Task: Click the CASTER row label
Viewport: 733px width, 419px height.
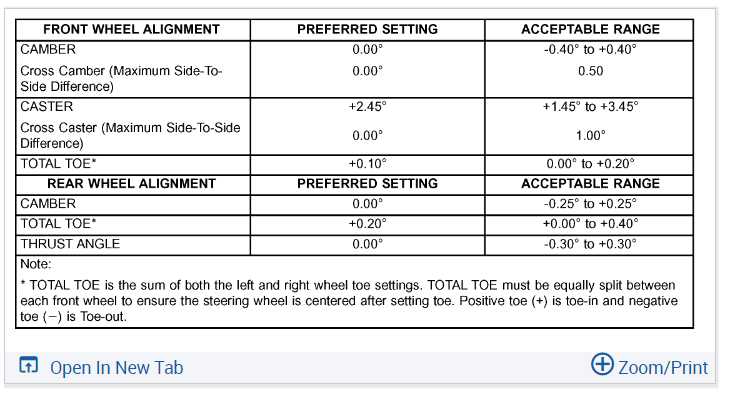Action: click(x=46, y=107)
